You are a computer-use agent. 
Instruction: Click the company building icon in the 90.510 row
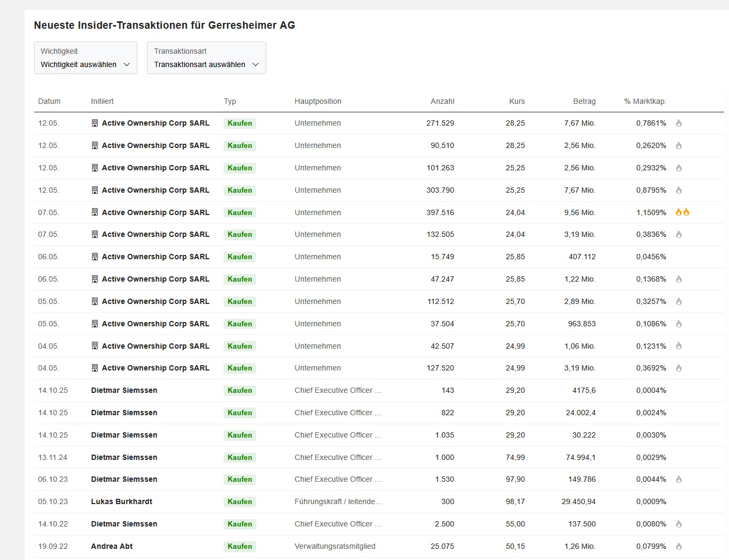95,145
